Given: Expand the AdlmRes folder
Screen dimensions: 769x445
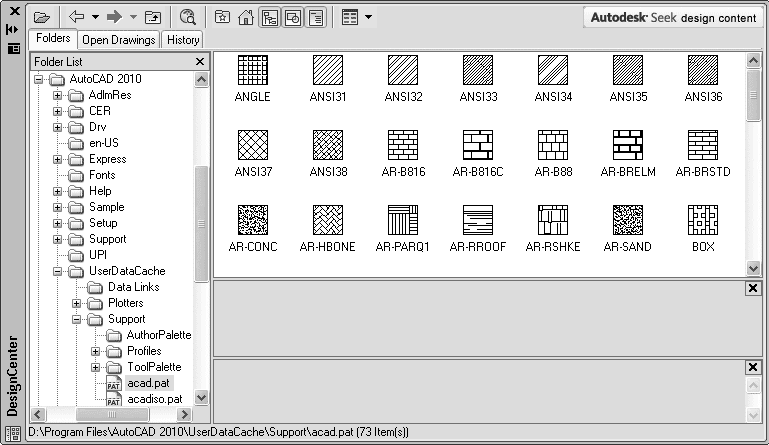Looking at the screenshot, I should tap(57, 95).
